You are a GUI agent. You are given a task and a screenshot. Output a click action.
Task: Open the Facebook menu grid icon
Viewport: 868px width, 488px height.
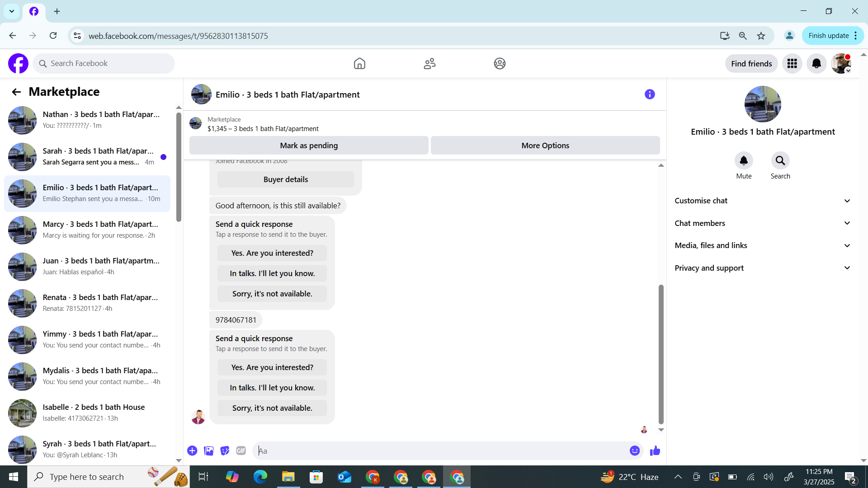pos(792,64)
